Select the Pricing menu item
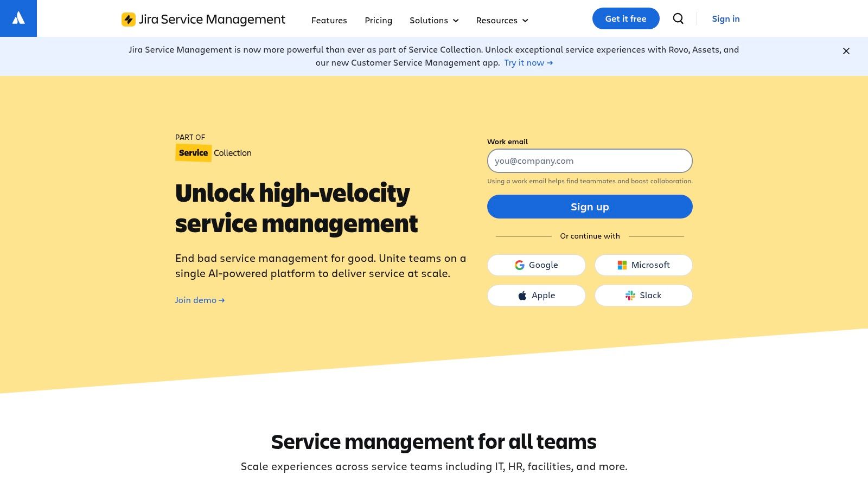The height and width of the screenshot is (488, 868). (x=378, y=20)
